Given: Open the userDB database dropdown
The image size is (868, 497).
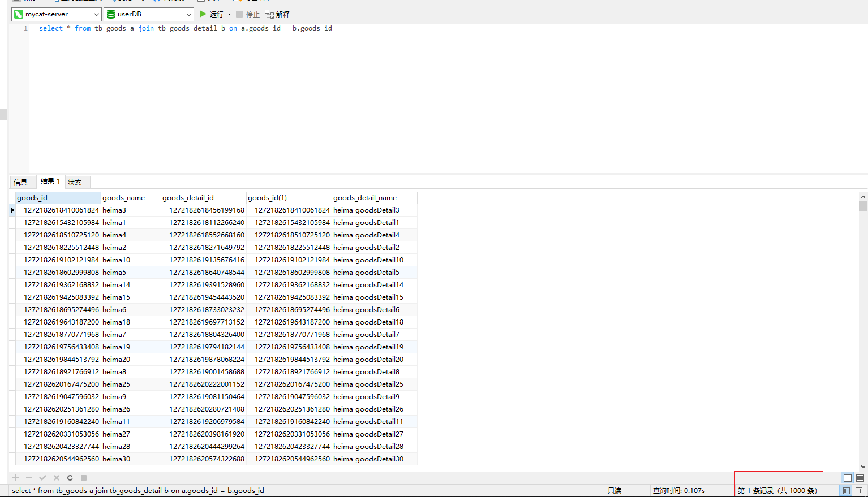Looking at the screenshot, I should click(x=148, y=14).
